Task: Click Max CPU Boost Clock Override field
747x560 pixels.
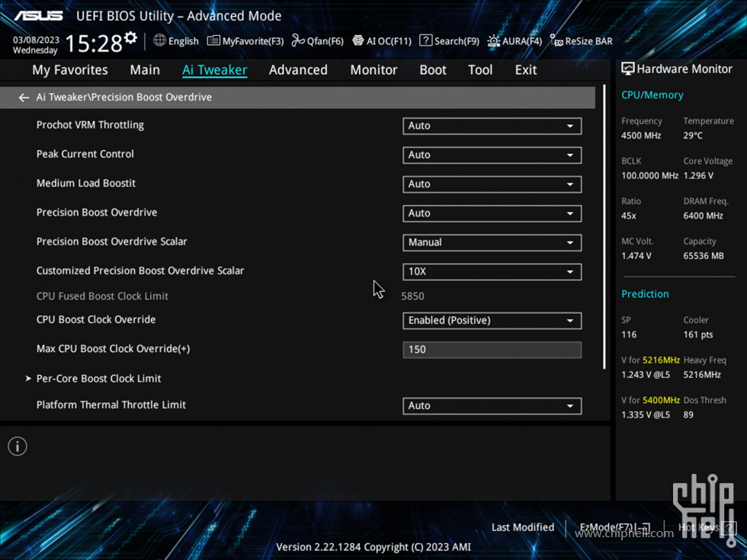Action: click(x=492, y=350)
